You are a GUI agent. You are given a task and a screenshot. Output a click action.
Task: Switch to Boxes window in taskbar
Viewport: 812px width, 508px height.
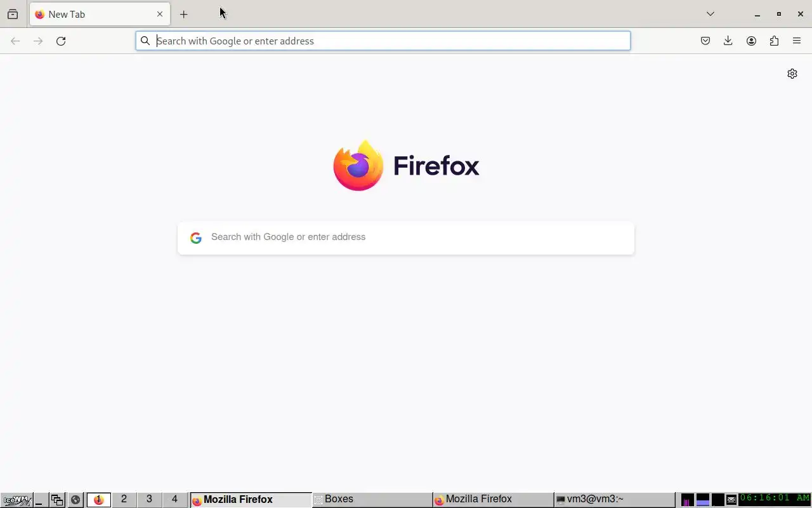pos(372,500)
